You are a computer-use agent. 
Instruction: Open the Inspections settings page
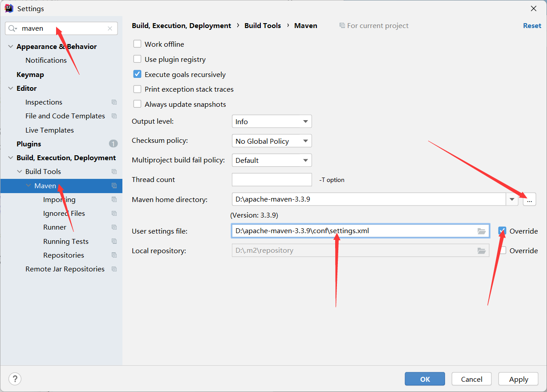coord(44,102)
